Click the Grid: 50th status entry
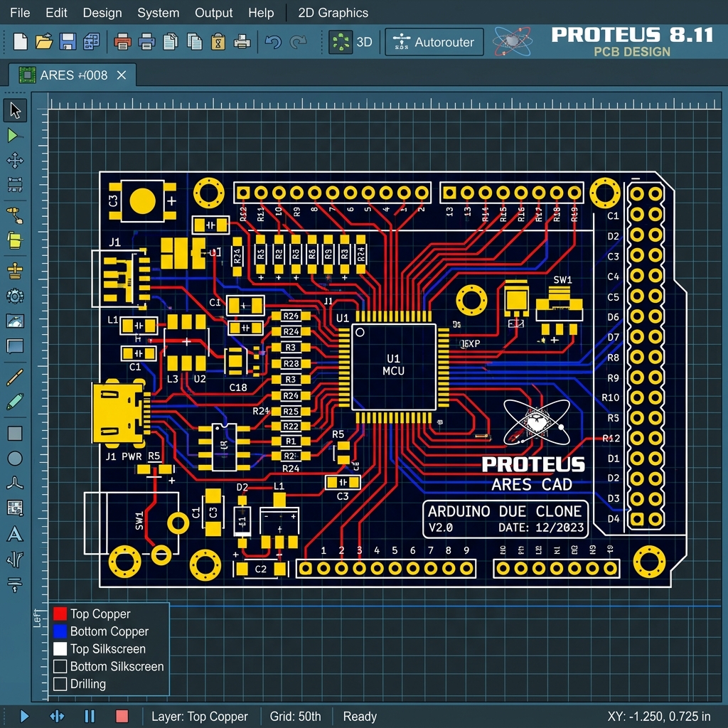The image size is (728, 728). (x=295, y=717)
